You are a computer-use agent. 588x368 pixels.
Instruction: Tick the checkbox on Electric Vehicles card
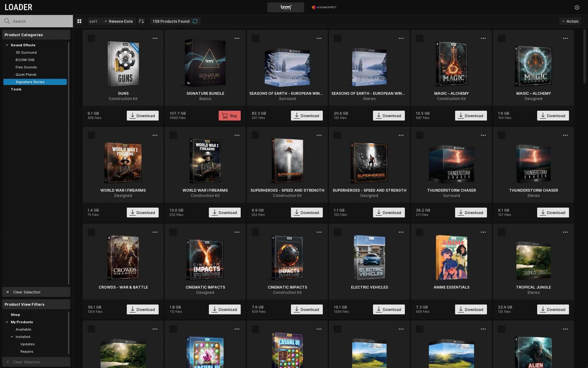pos(337,232)
